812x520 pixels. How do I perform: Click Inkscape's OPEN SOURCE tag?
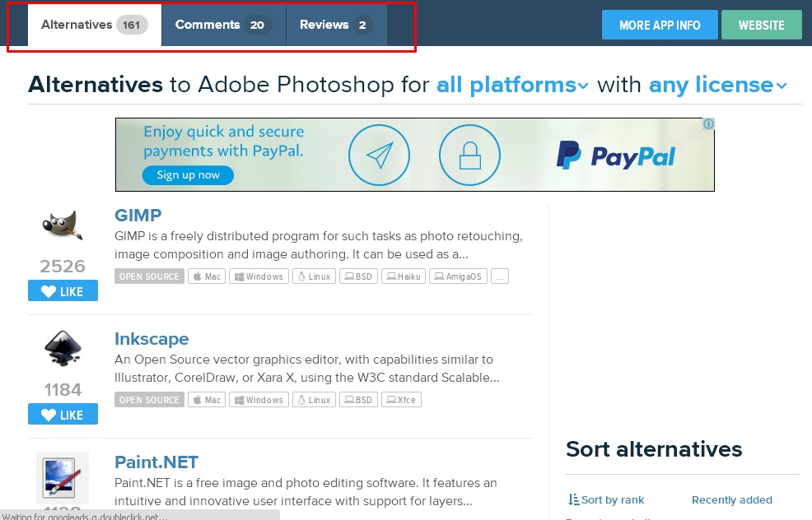pos(149,400)
